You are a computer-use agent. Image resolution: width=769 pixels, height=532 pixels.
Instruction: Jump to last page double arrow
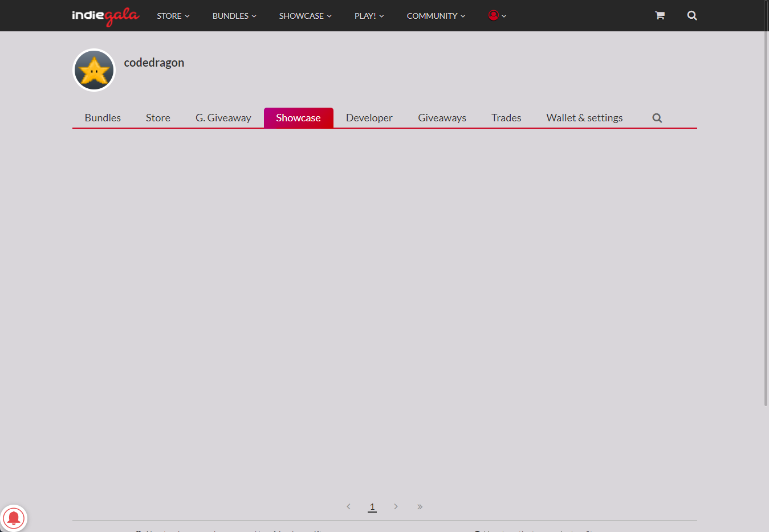(420, 506)
